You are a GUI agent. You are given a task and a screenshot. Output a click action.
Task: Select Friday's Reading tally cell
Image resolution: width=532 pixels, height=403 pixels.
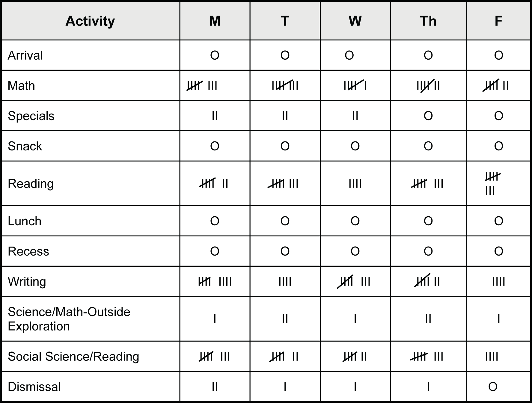click(x=493, y=183)
